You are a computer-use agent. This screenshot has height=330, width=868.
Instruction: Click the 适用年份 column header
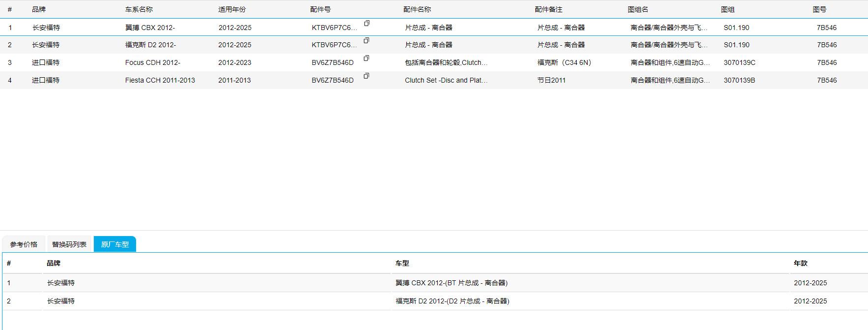click(232, 9)
